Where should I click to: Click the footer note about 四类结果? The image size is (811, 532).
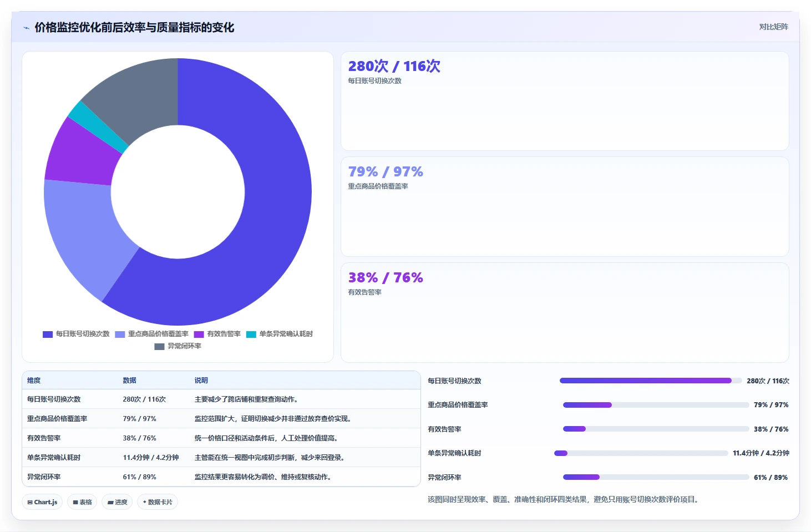(564, 500)
